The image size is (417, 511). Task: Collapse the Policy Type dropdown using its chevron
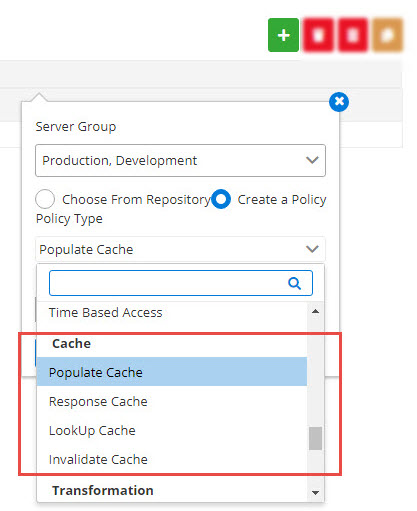(x=312, y=249)
